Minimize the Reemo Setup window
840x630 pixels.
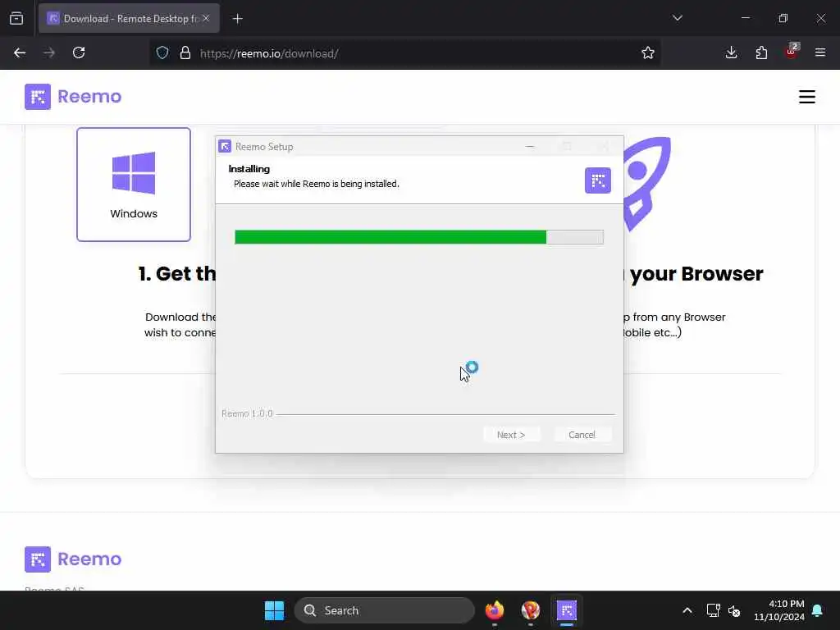(530, 146)
